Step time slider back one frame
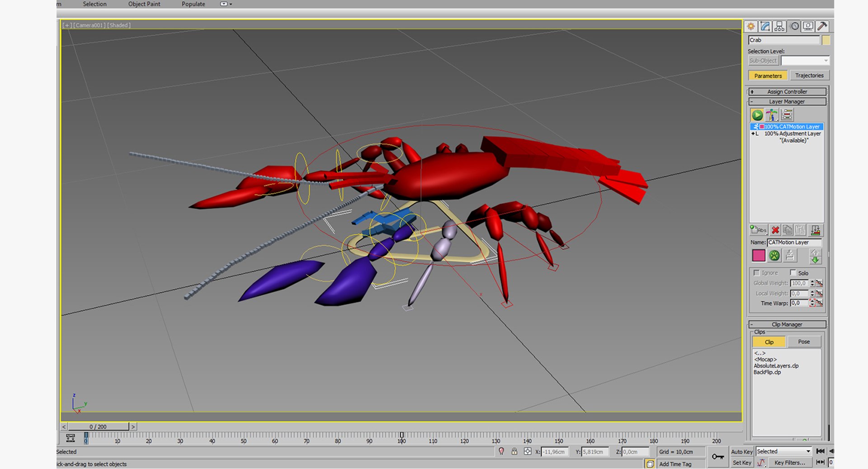Viewport: 868px width, 469px height. pos(64,427)
